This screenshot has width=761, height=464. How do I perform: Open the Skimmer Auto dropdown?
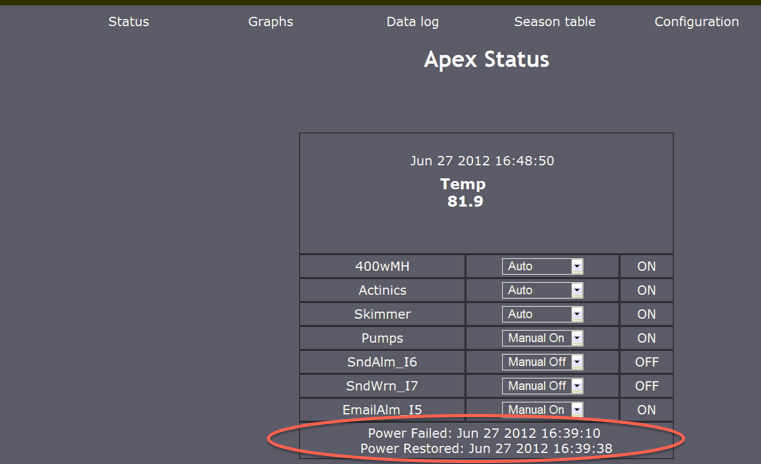[543, 314]
